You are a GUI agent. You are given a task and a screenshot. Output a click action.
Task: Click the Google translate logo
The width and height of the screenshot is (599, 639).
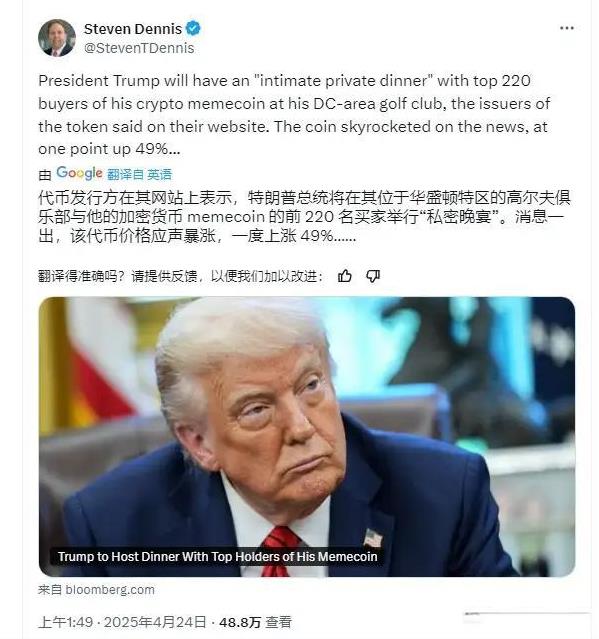point(79,174)
